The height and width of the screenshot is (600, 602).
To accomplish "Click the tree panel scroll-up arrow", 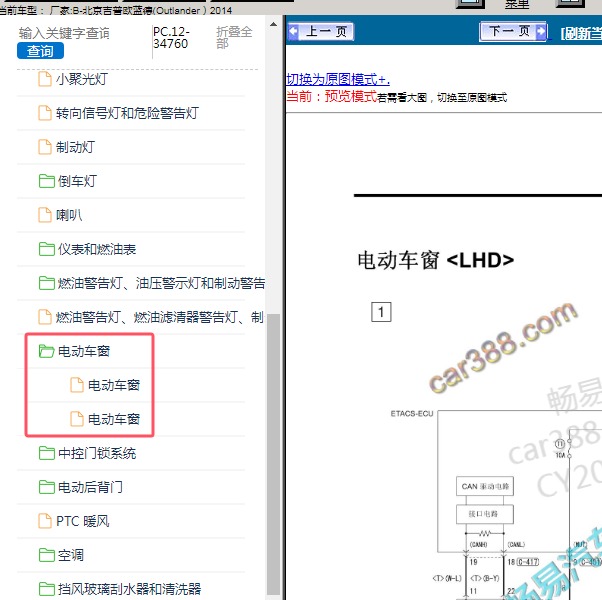I will 273,25.
